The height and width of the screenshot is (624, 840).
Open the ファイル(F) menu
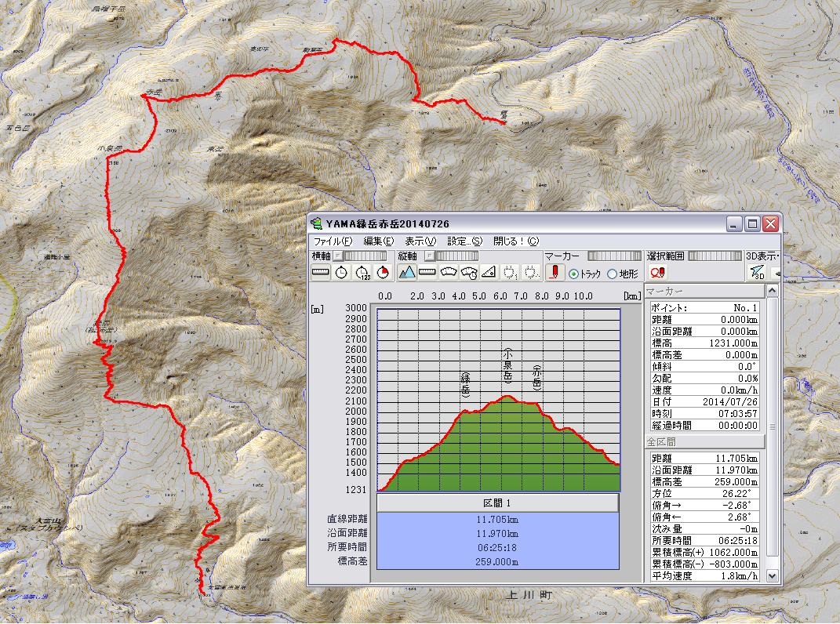333,241
